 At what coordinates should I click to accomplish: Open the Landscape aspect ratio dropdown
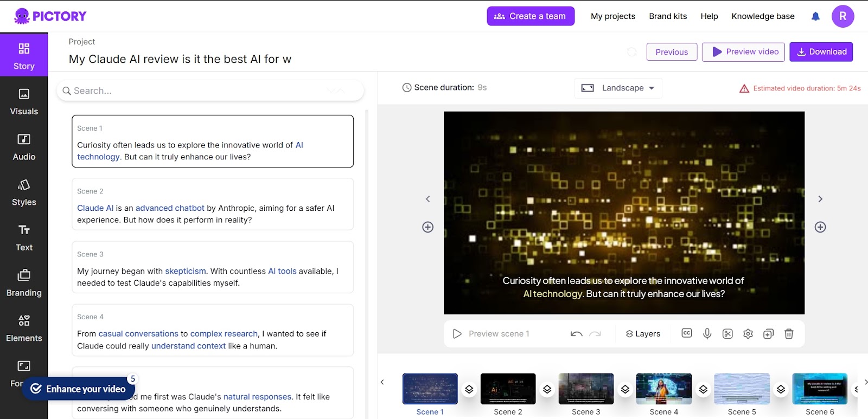(x=618, y=88)
